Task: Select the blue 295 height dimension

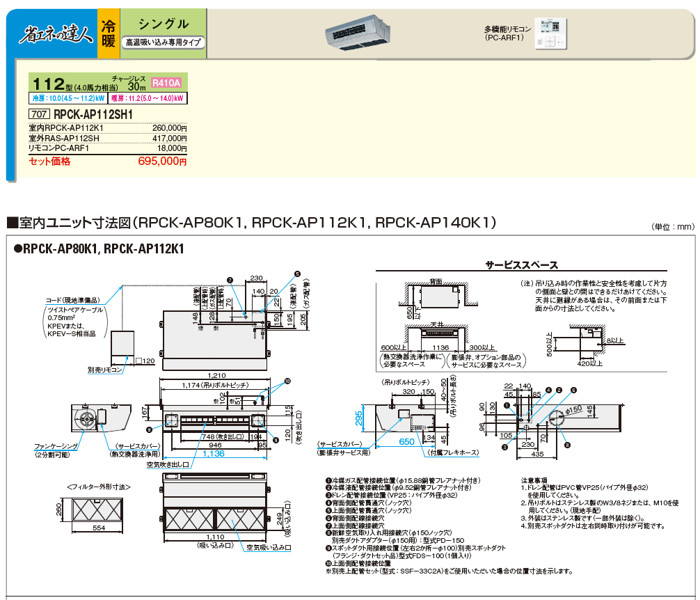Action: [x=359, y=418]
